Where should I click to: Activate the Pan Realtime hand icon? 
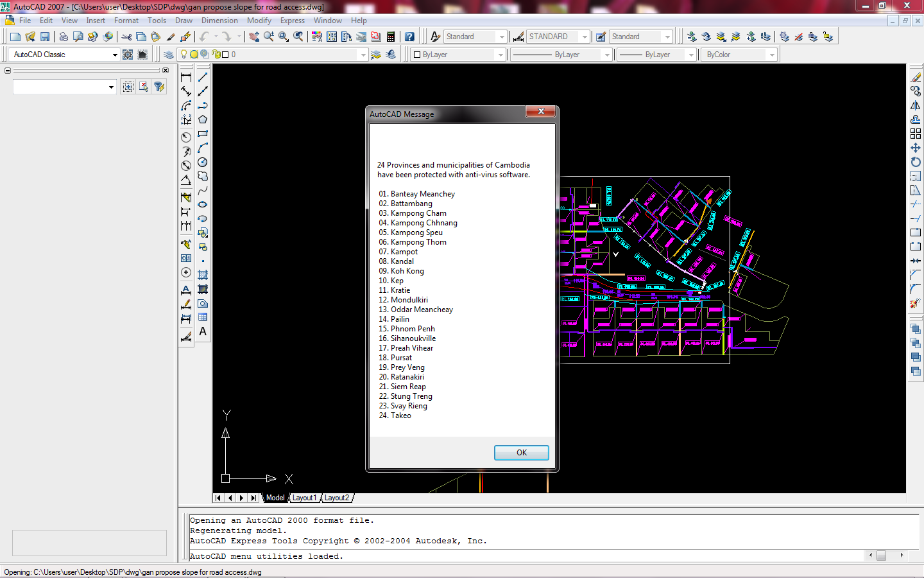pos(254,37)
